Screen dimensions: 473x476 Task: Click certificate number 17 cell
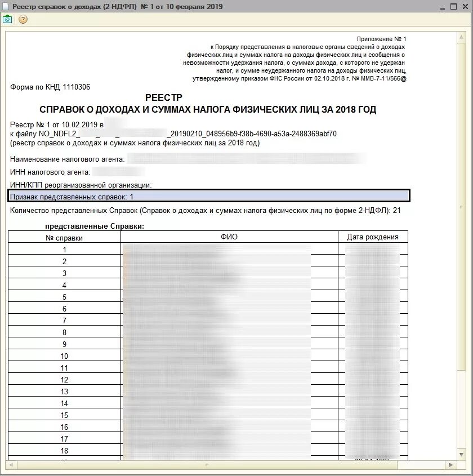64,439
